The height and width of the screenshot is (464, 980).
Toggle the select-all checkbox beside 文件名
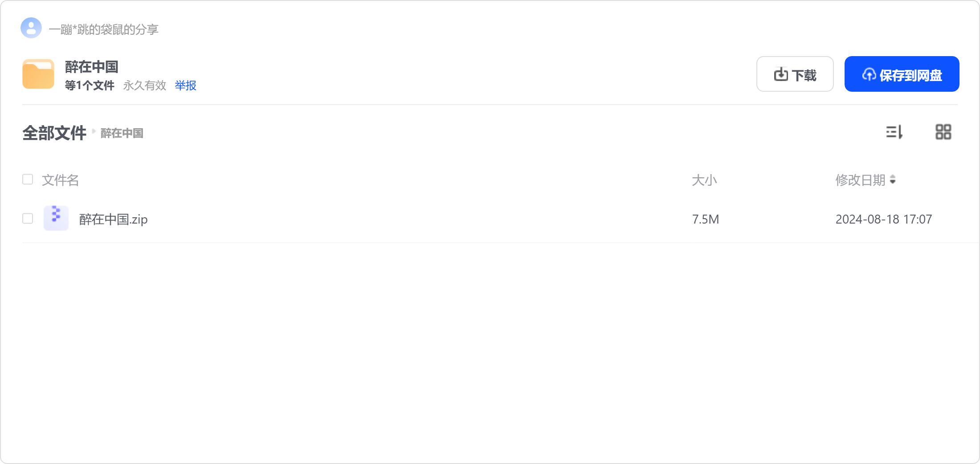(28, 179)
